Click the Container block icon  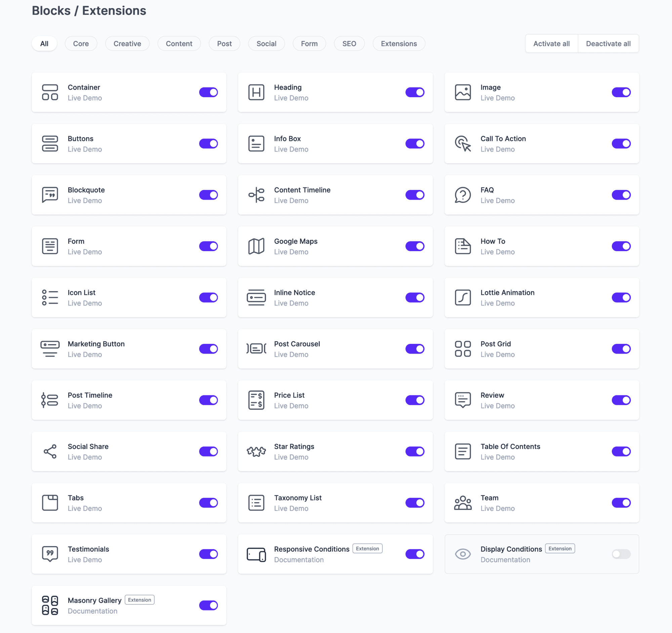[x=50, y=92]
